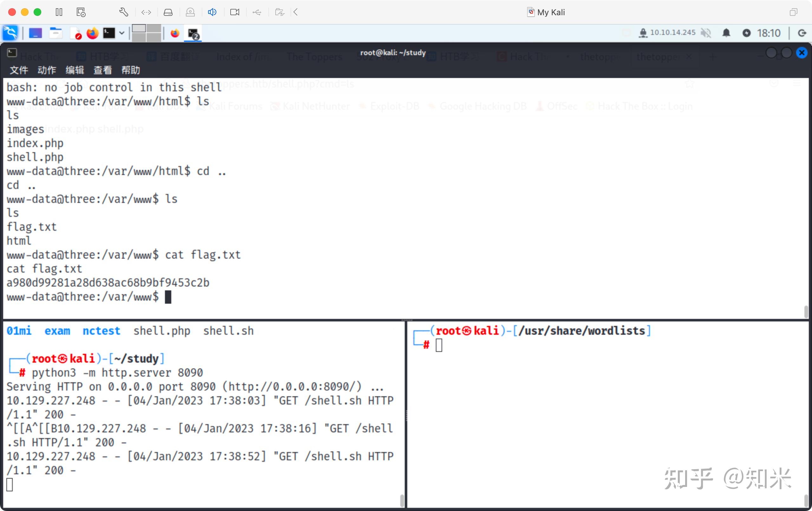Click the show desktop panel icon
This screenshot has height=511, width=812.
click(35, 33)
